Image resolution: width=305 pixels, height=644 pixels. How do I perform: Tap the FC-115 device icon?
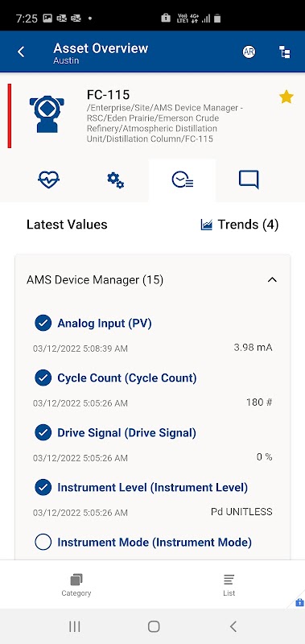point(47,114)
